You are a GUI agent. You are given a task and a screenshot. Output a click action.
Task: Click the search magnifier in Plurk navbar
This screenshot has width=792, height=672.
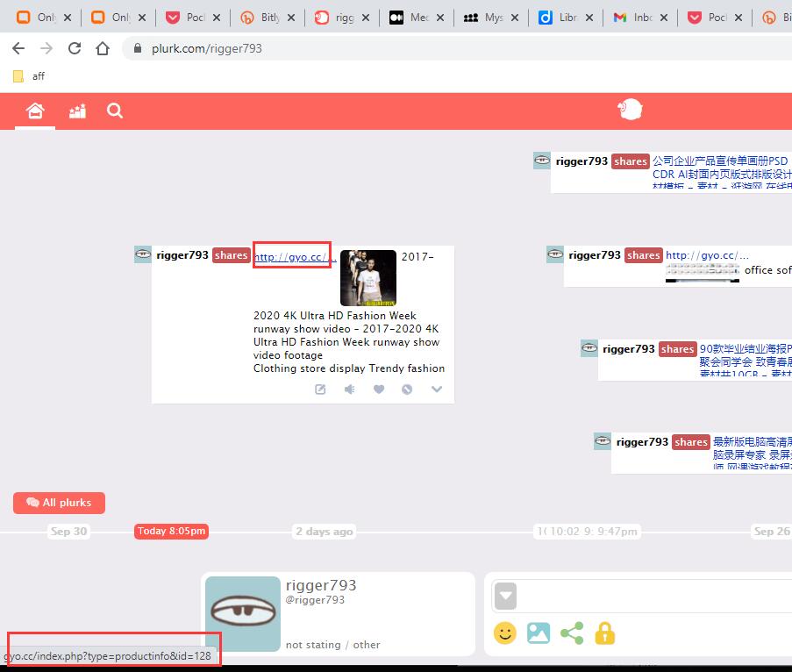[115, 111]
